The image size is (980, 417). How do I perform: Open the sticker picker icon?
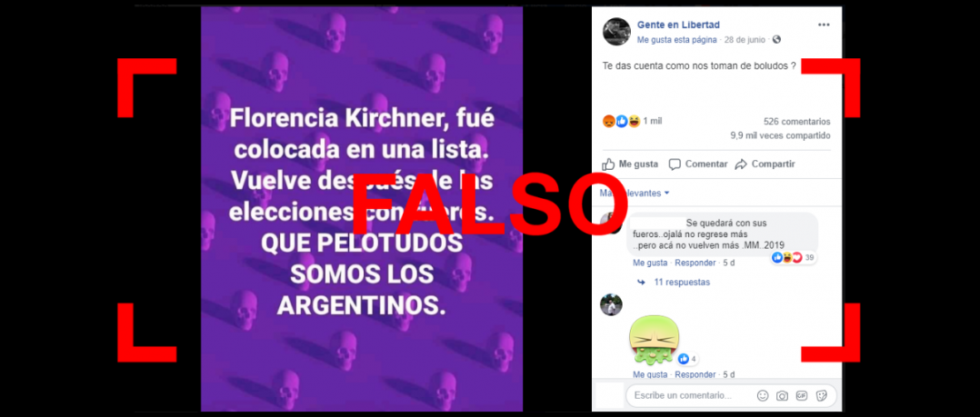(822, 396)
